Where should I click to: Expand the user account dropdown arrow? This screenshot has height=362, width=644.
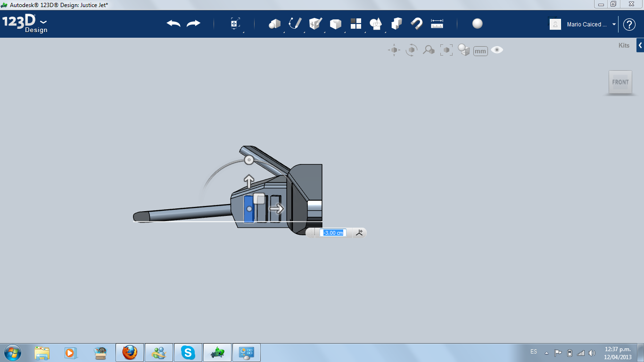pyautogui.click(x=614, y=25)
